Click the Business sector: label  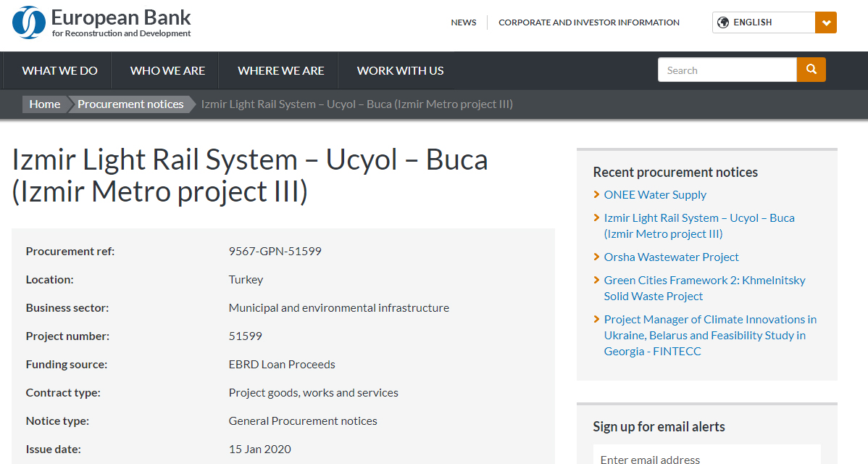tap(67, 308)
